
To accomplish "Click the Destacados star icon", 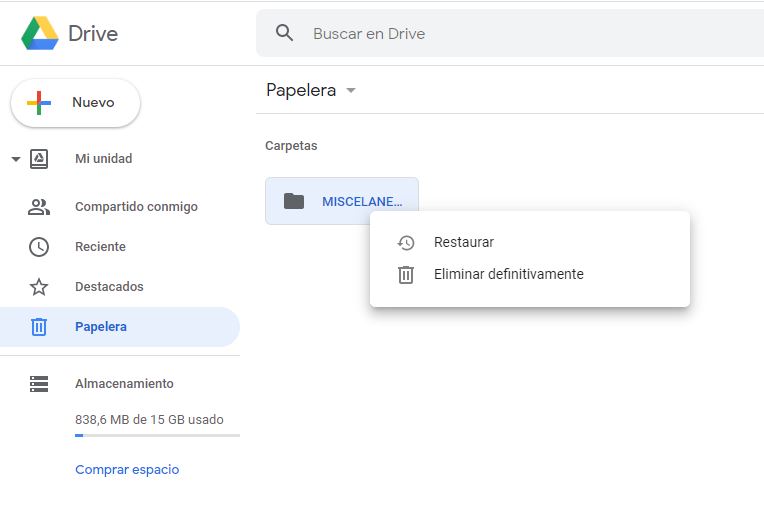I will pyautogui.click(x=39, y=287).
